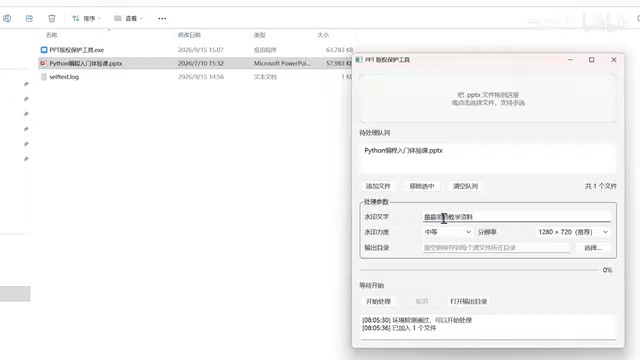The height and width of the screenshot is (360, 640).
Task: Close the PPT 版权保护工具 window
Action: 613,60
